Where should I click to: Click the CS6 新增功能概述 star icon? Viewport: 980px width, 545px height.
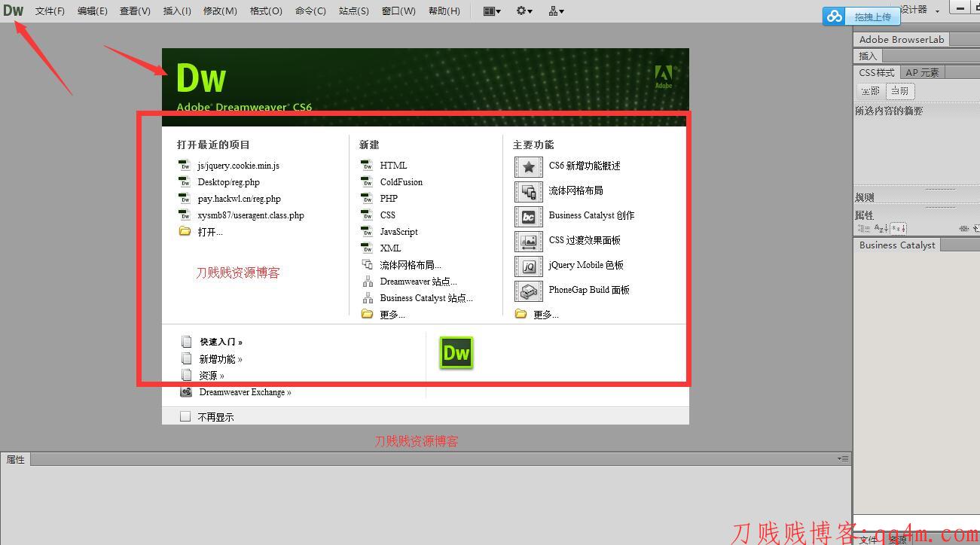[x=529, y=166]
